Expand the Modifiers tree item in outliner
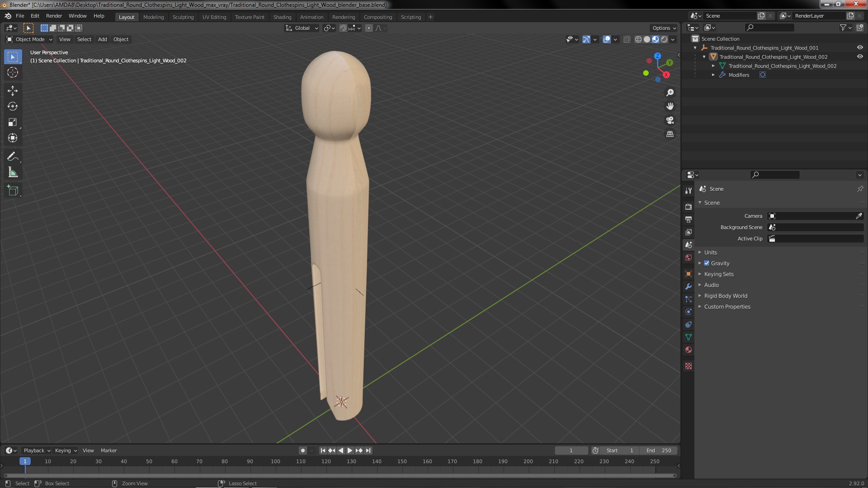This screenshot has width=868, height=488. pyautogui.click(x=713, y=75)
